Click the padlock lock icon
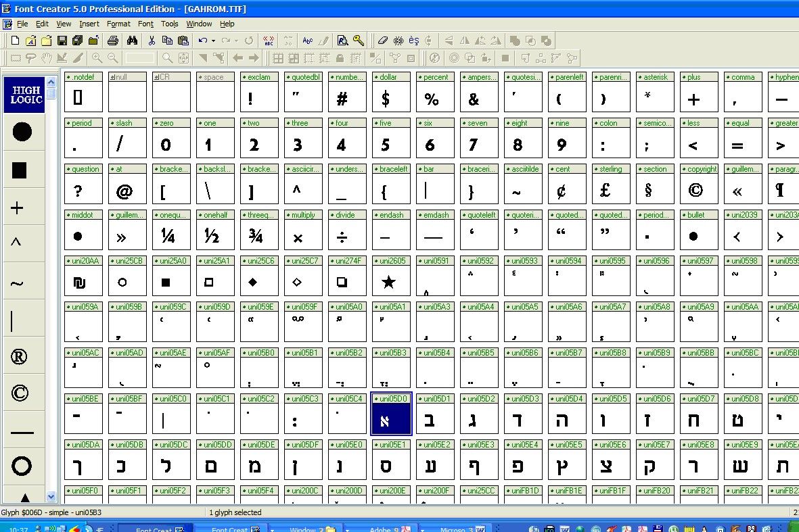 coord(340,59)
